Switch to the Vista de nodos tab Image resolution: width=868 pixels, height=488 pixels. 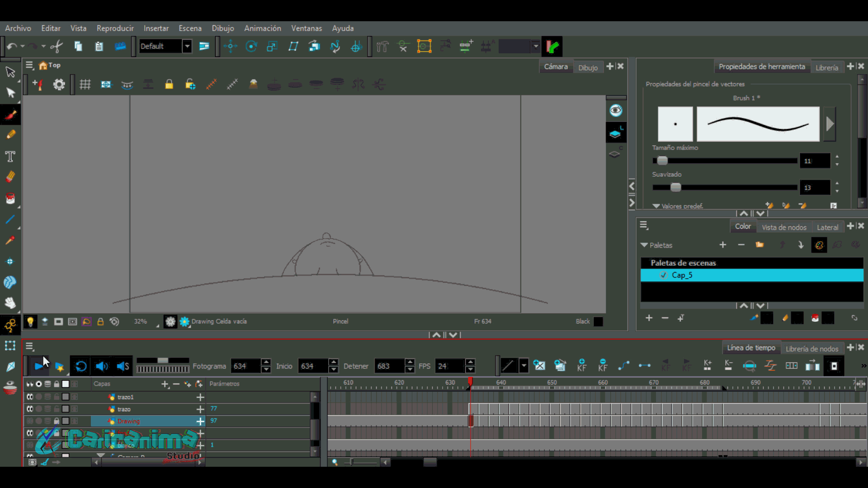pyautogui.click(x=784, y=227)
